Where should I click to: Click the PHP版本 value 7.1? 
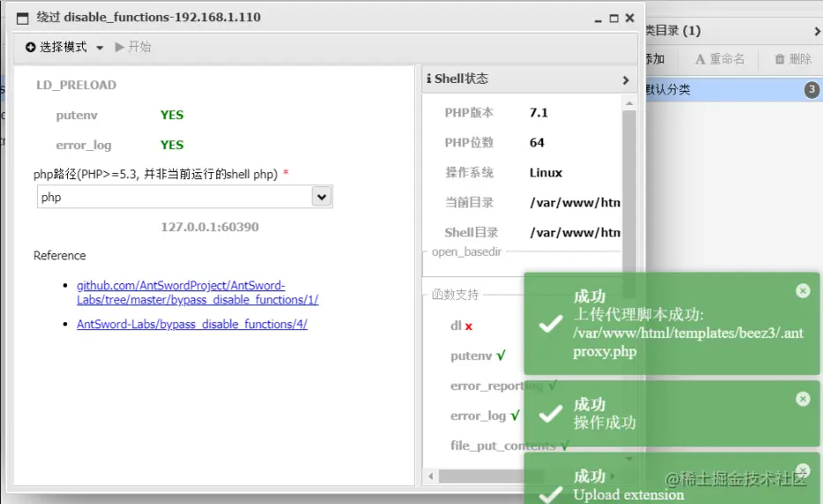(539, 113)
